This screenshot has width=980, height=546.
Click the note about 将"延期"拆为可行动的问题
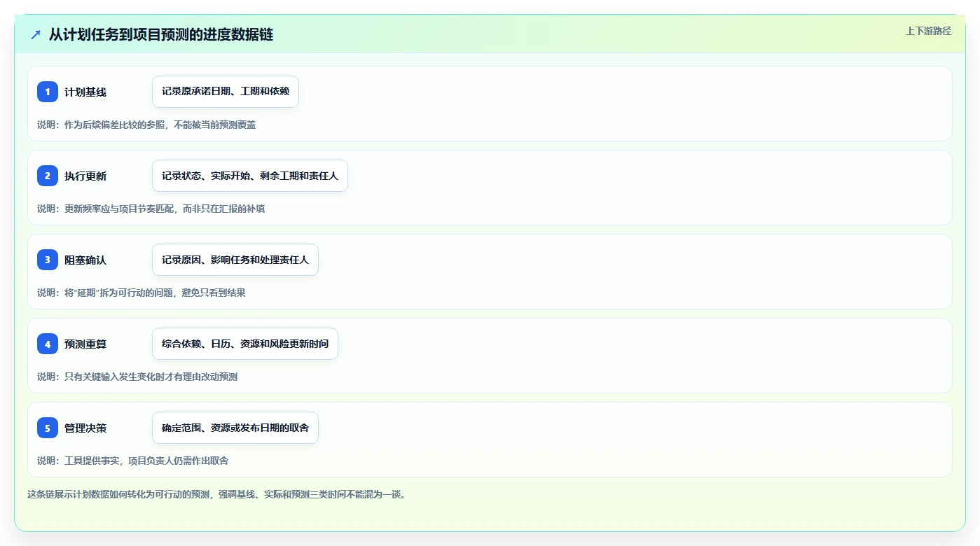tap(142, 293)
